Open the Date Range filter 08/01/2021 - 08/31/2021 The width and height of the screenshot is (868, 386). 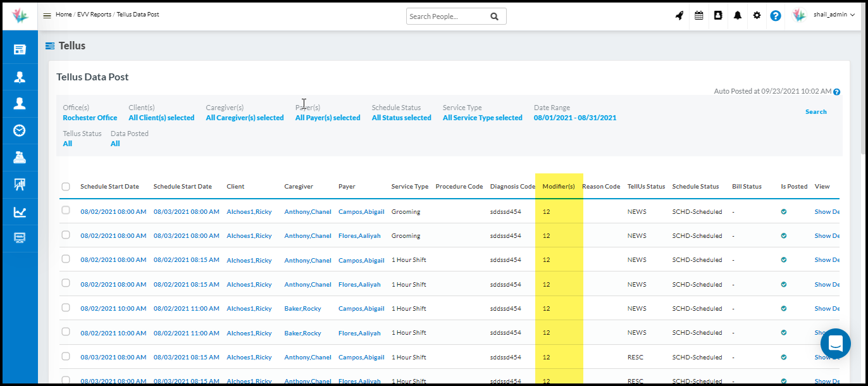[574, 118]
